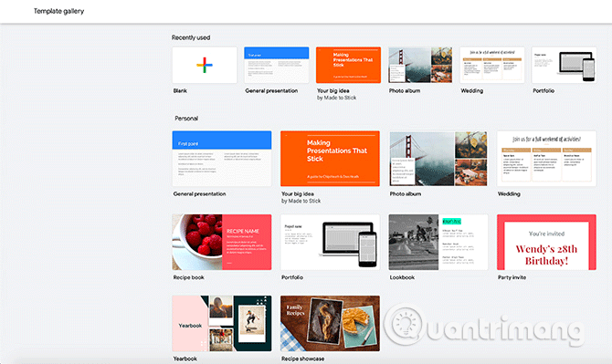
Task: Select Your big idea template in Personal section
Action: point(330,158)
